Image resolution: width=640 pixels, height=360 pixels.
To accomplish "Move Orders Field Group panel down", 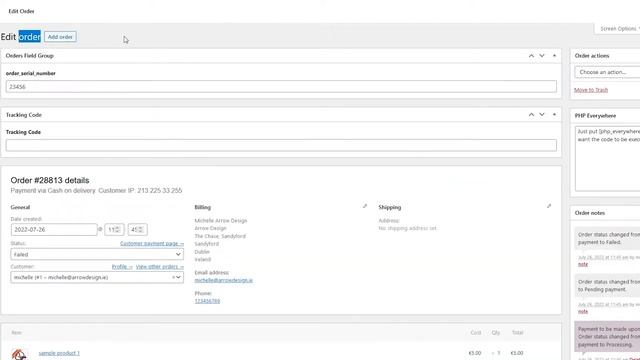I will (x=542, y=56).
